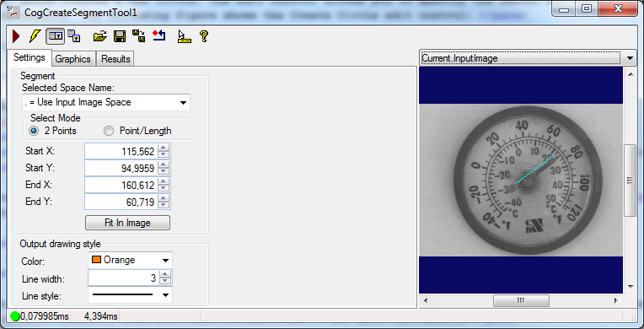This screenshot has width=644, height=329.
Task: Click the green run status indicator
Action: coord(15,316)
